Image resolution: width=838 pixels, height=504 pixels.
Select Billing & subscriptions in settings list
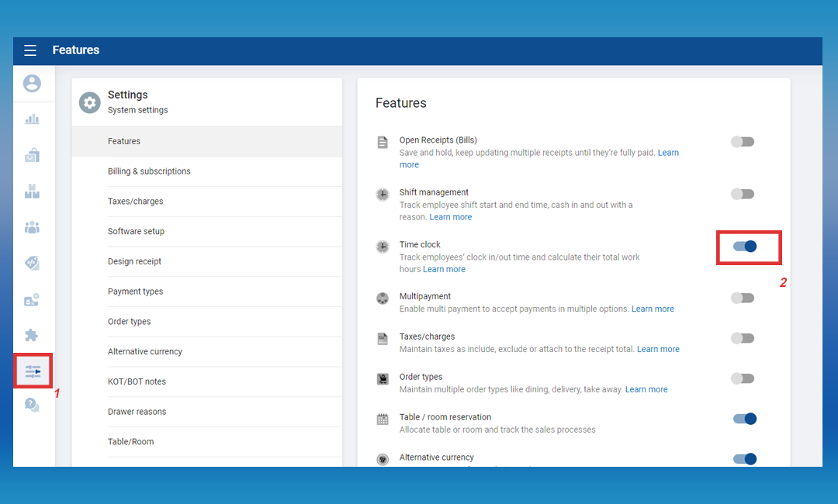[149, 171]
